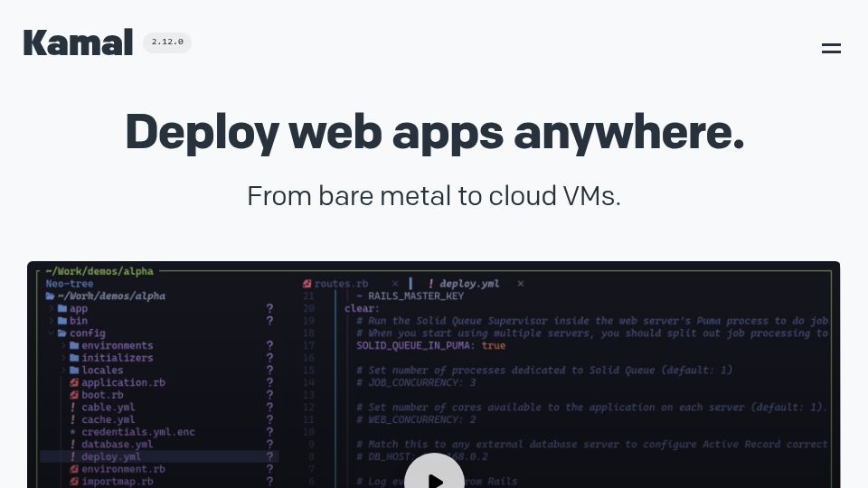Close the deploy.yml tab in video
This screenshot has height=488, width=868.
[521, 284]
